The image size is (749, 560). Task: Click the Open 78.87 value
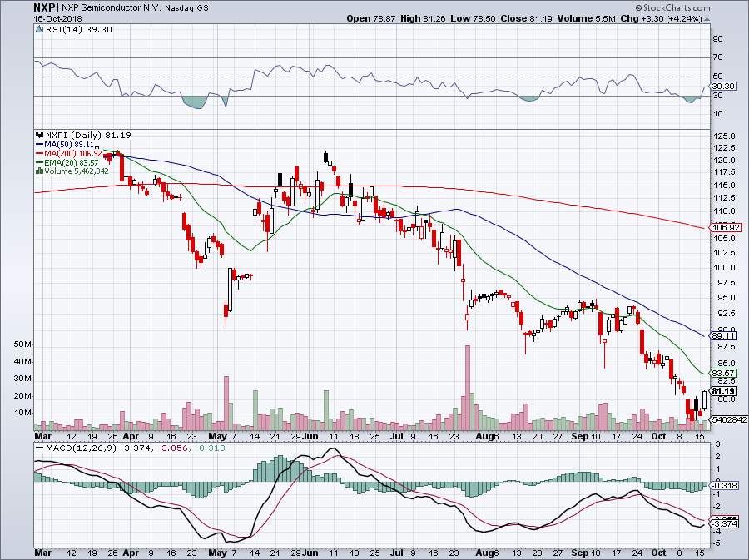coord(371,18)
